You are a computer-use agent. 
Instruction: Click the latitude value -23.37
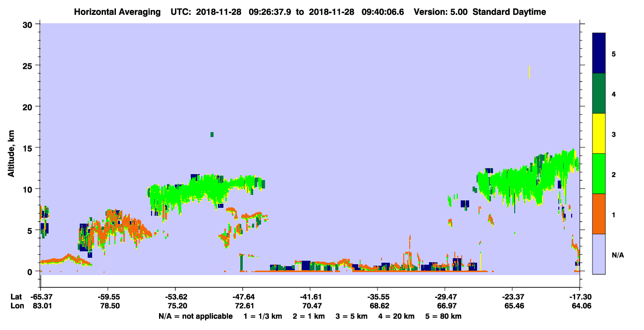[x=512, y=297]
